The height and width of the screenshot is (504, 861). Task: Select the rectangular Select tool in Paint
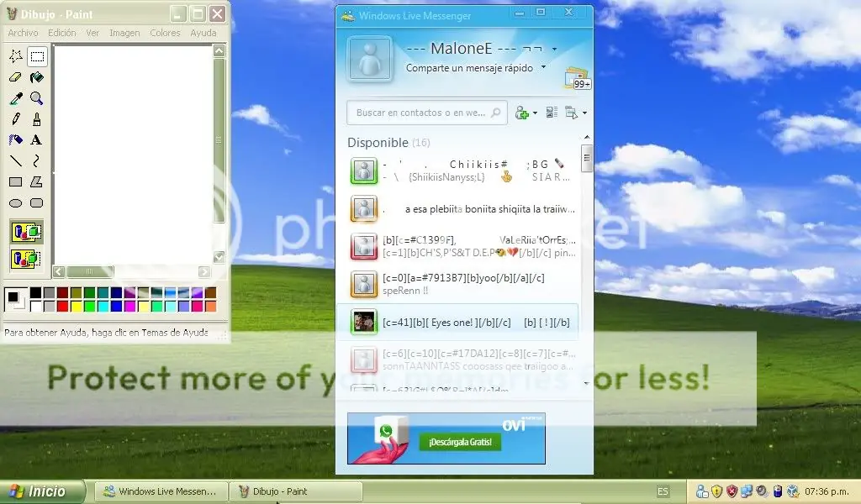pyautogui.click(x=37, y=56)
